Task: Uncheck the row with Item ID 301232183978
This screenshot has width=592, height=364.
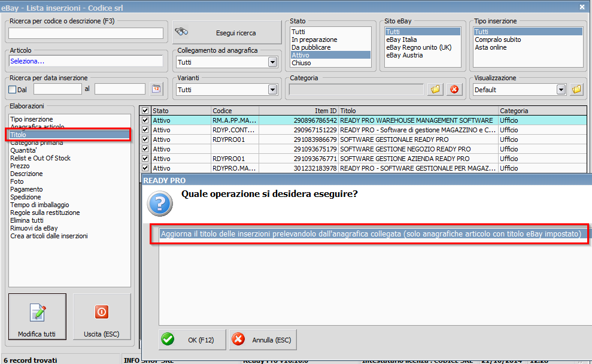Action: (x=145, y=168)
